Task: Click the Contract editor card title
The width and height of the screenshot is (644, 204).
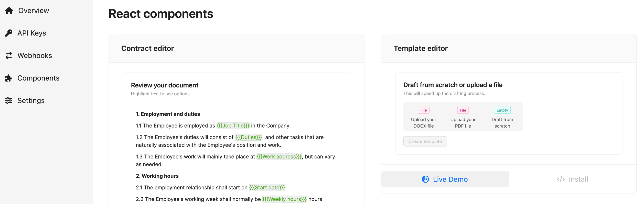Action: point(147,48)
